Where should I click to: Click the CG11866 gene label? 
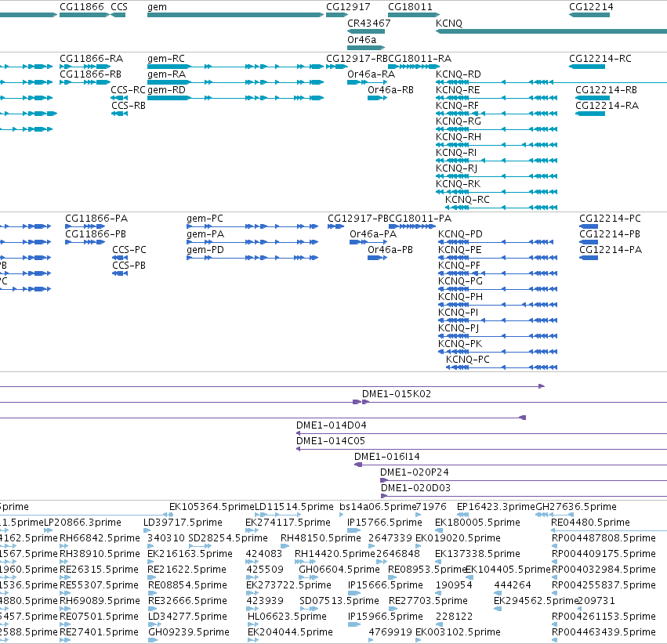click(x=82, y=7)
